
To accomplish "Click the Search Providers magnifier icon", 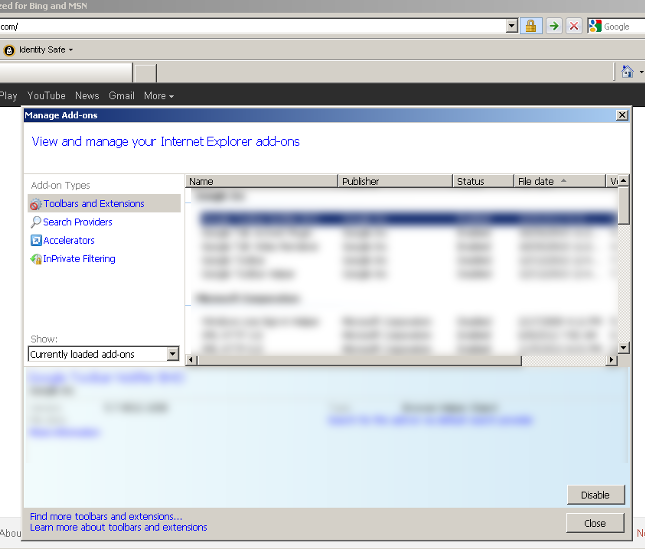I will 36,222.
